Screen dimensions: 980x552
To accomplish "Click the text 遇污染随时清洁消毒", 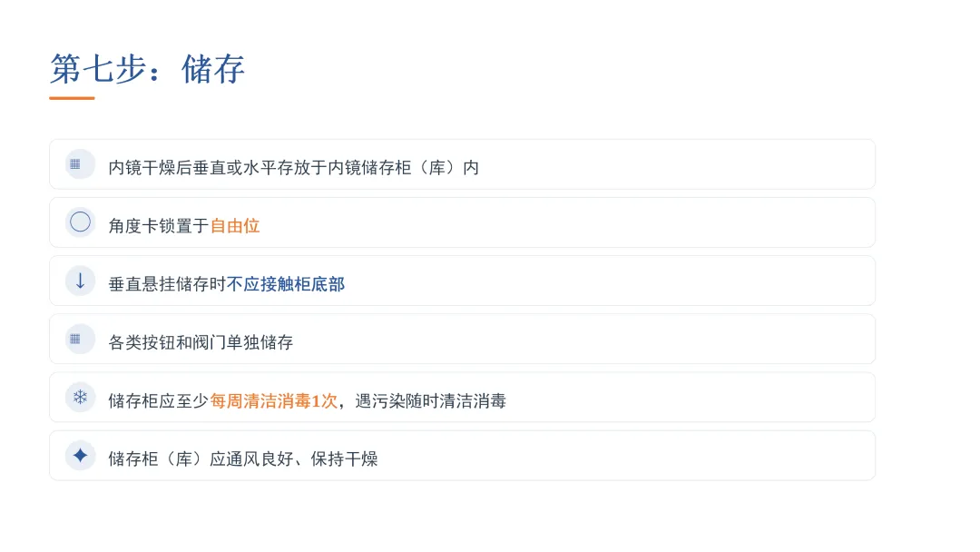I will pyautogui.click(x=431, y=400).
